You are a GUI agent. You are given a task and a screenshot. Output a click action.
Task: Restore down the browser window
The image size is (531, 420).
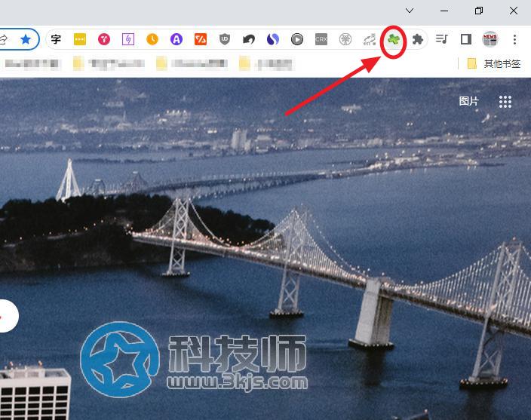479,11
